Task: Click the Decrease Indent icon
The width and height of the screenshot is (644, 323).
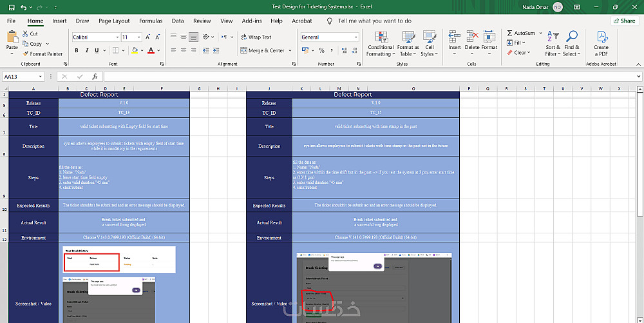Action: pos(206,50)
